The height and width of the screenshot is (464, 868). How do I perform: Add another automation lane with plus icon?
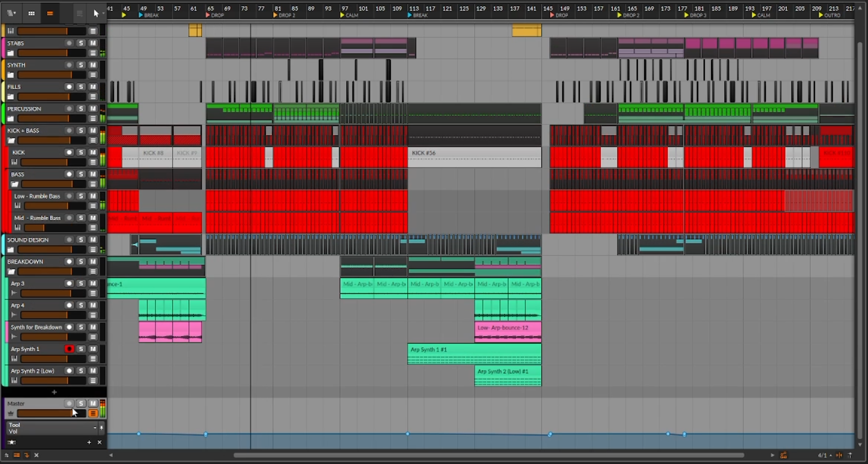pyautogui.click(x=89, y=442)
